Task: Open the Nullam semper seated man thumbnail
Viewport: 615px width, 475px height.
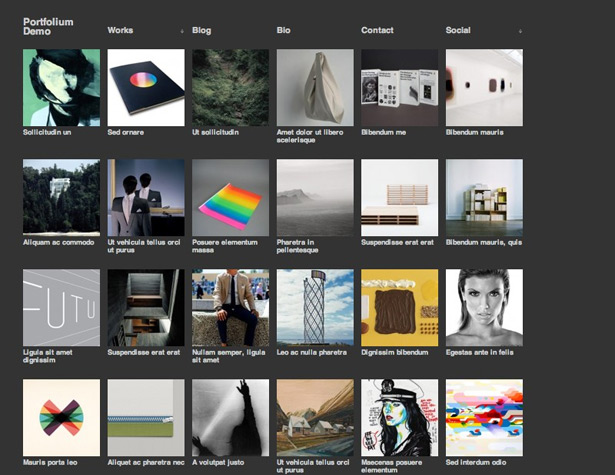Action: tap(230, 308)
